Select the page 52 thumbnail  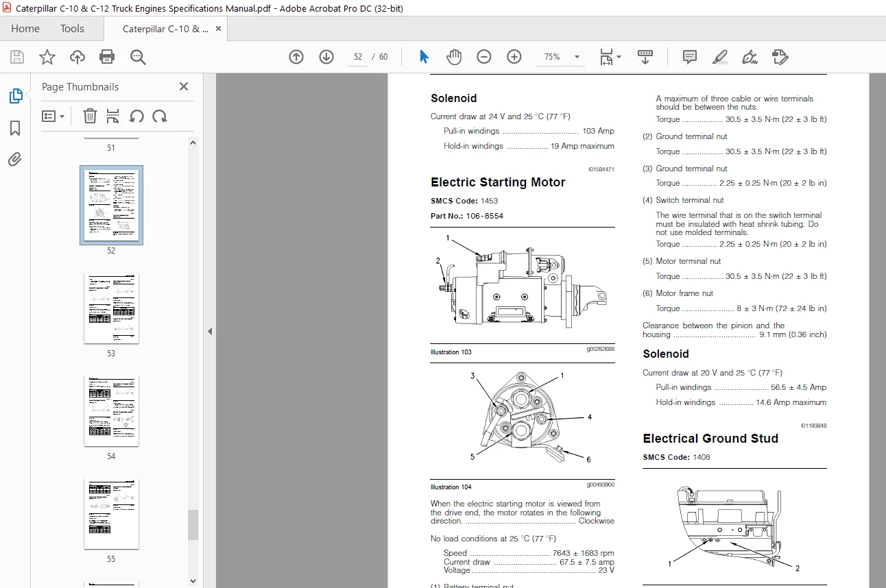tap(111, 205)
